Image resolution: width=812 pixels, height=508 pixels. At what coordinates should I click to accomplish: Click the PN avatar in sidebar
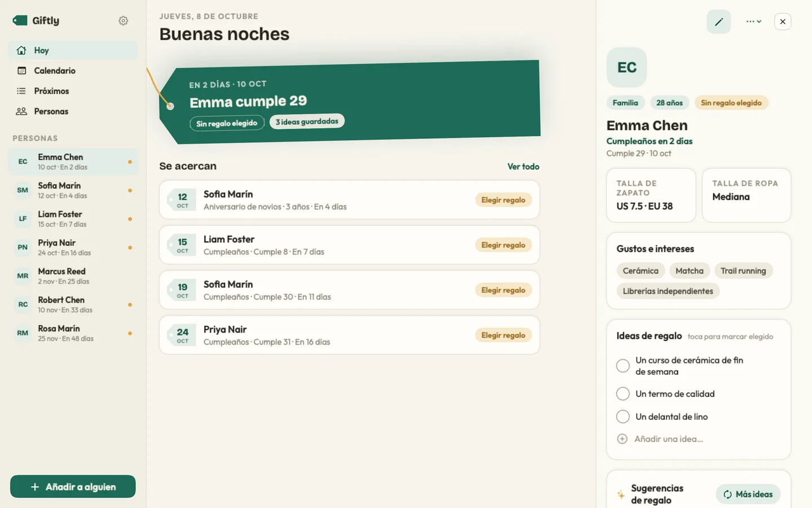[x=23, y=247]
